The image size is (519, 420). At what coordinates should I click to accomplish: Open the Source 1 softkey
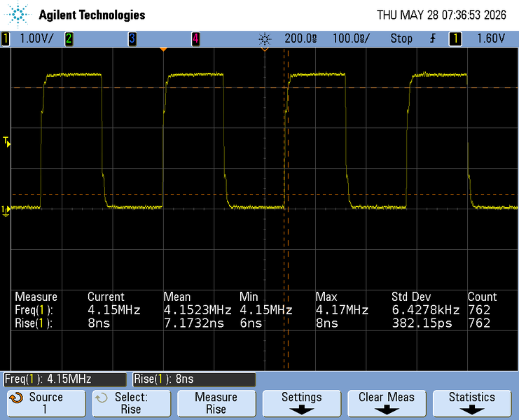pos(46,403)
